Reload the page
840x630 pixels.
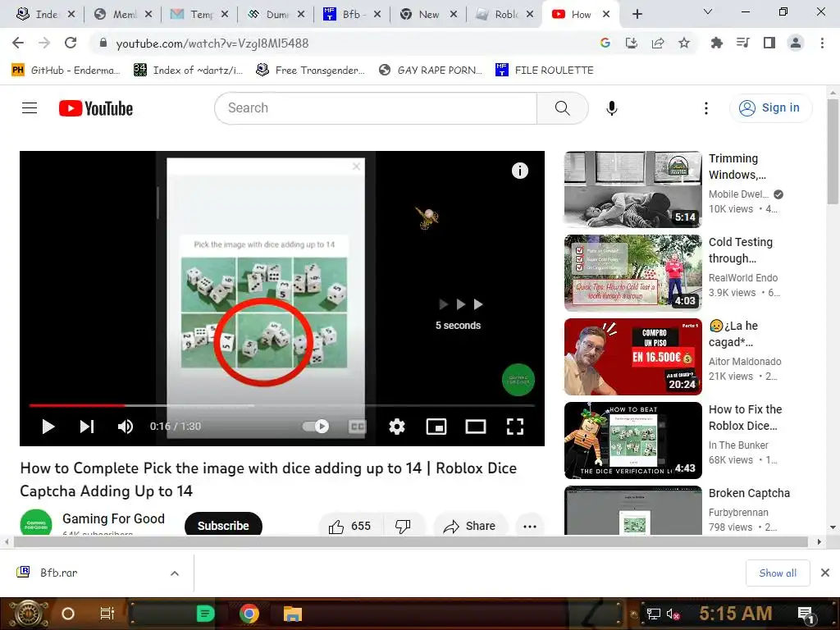[71, 43]
